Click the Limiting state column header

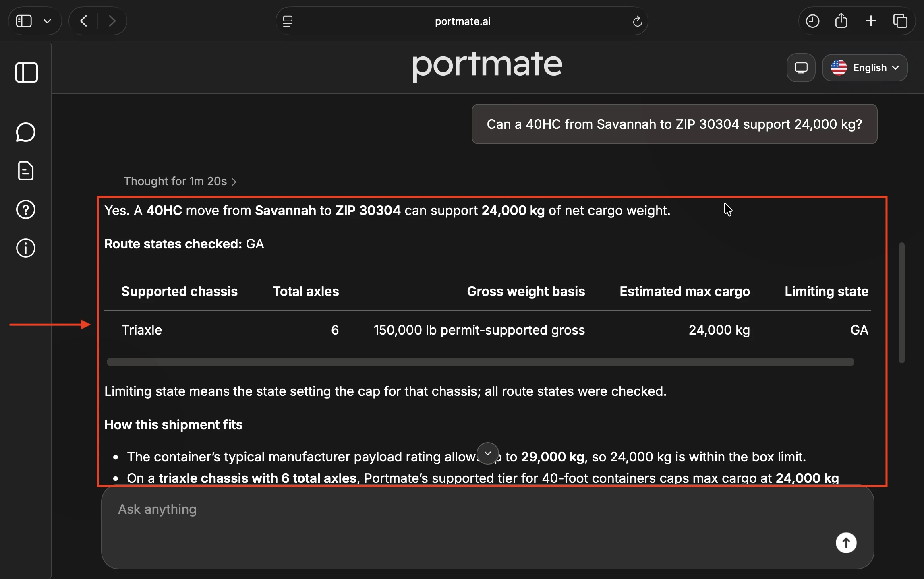(x=827, y=291)
